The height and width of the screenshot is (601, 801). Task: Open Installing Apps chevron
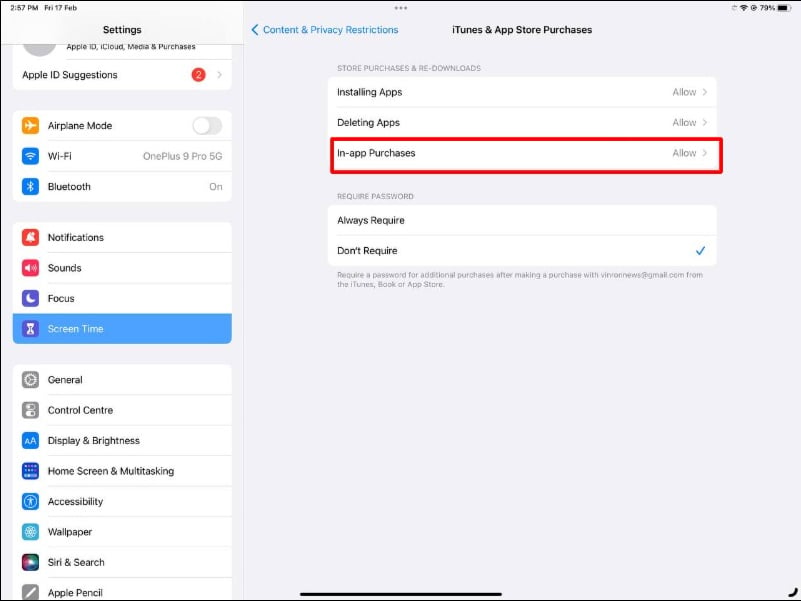point(704,92)
